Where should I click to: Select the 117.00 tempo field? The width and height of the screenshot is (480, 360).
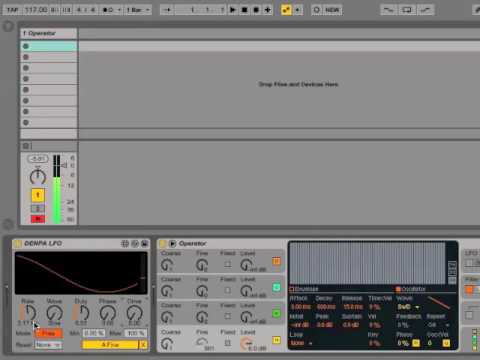[36, 10]
